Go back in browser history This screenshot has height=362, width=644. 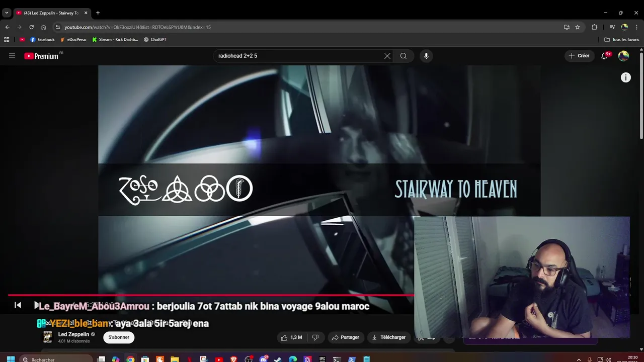pos(7,27)
